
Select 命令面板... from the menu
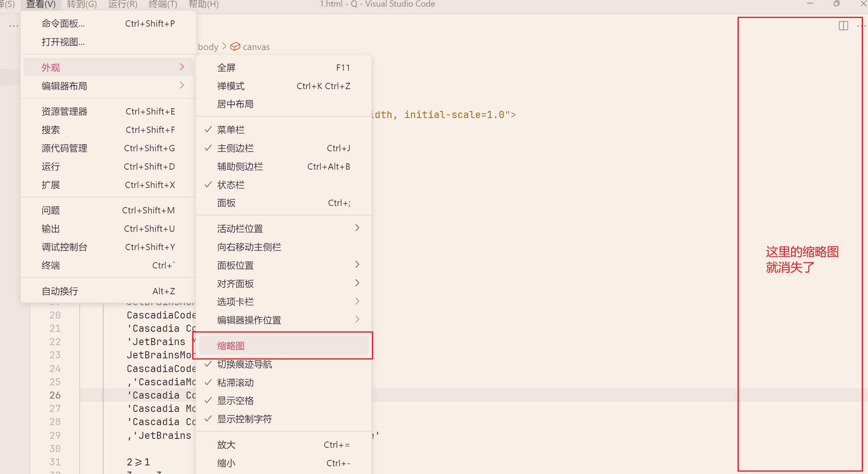(63, 23)
